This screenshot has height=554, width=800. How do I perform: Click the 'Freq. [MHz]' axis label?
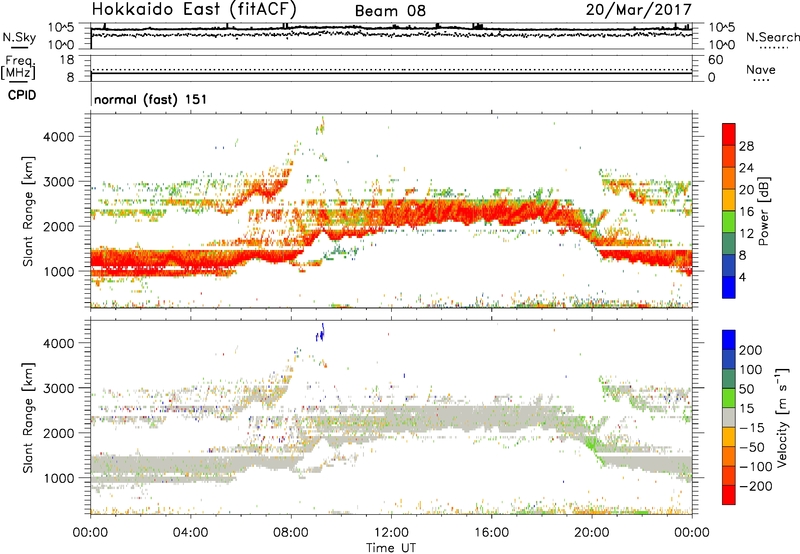19,67
